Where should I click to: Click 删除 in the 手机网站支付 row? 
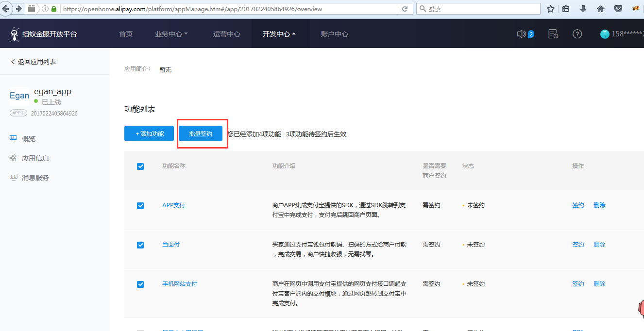(599, 284)
